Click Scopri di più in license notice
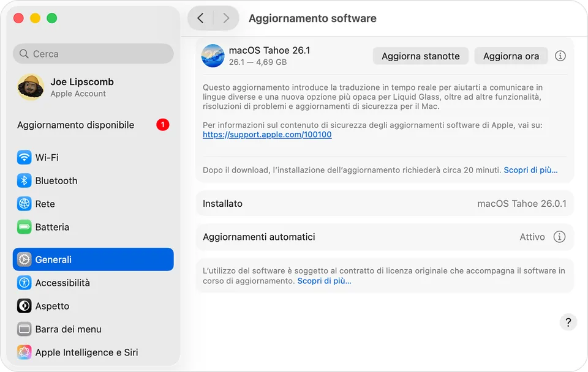 (325, 281)
